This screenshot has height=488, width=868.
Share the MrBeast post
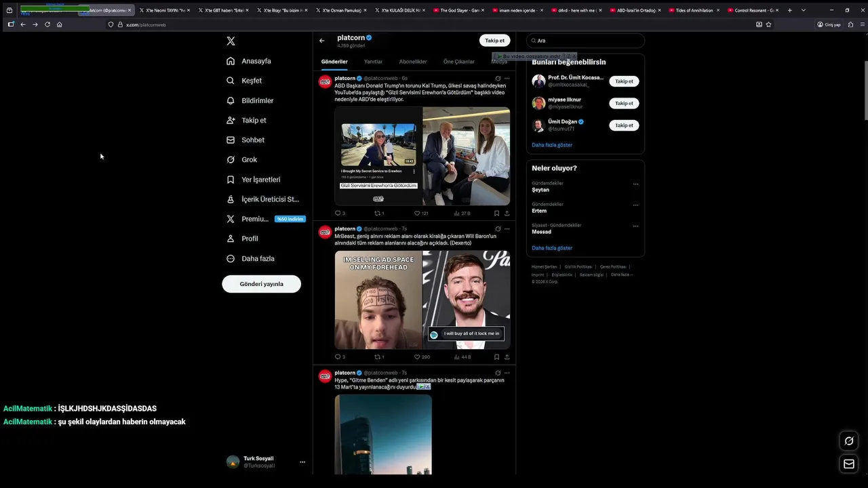tap(507, 357)
